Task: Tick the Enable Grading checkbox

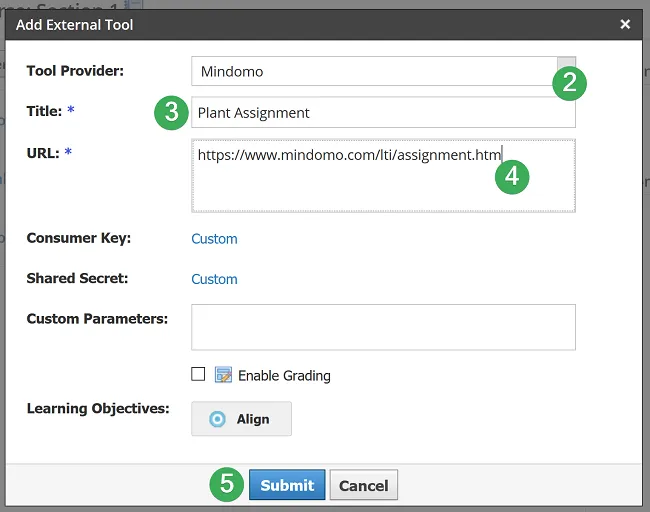Action: pyautogui.click(x=198, y=374)
